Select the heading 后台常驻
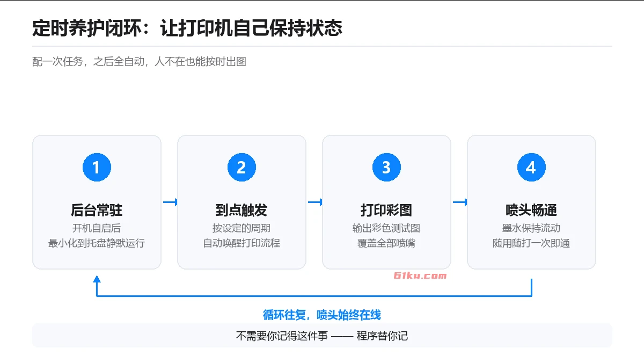 pos(97,210)
